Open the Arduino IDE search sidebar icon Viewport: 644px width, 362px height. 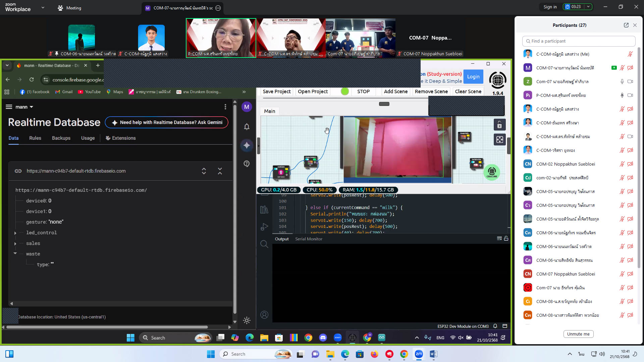click(264, 244)
